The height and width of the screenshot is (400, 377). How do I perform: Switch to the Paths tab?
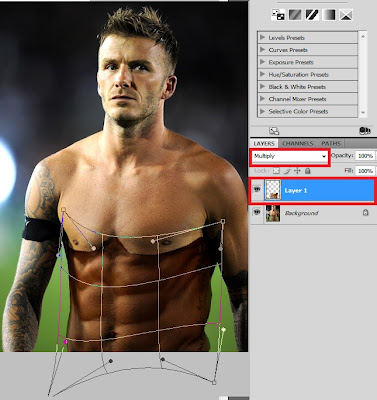(331, 143)
